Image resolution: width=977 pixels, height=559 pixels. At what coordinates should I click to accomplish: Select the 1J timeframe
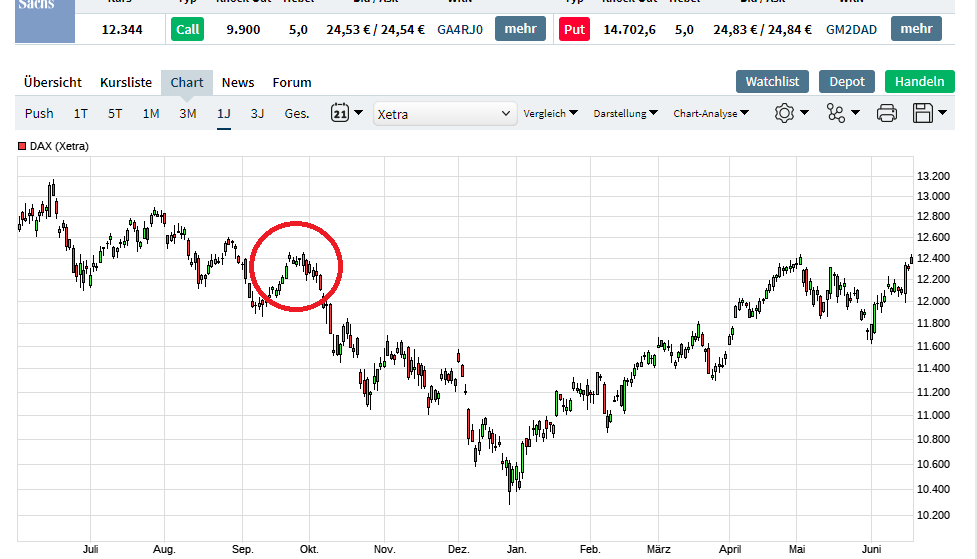coord(224,113)
